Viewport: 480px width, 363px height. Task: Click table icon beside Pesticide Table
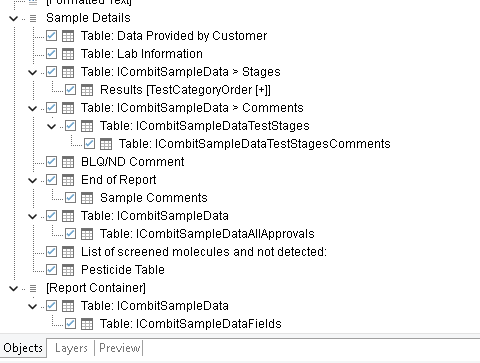pyautogui.click(x=68, y=270)
